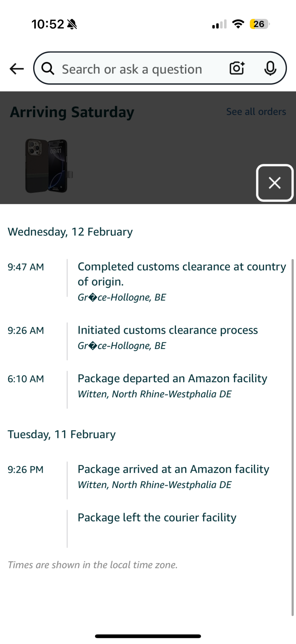Tap the silent mode bell icon
This screenshot has width=296, height=644.
click(72, 24)
